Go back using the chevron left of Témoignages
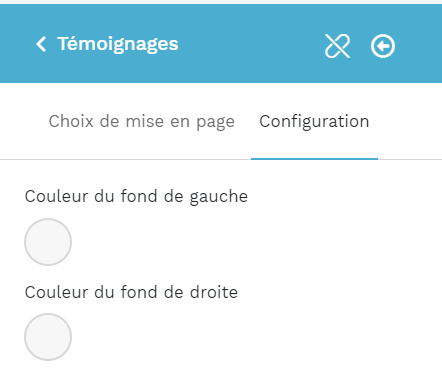442x392 pixels. [x=41, y=44]
